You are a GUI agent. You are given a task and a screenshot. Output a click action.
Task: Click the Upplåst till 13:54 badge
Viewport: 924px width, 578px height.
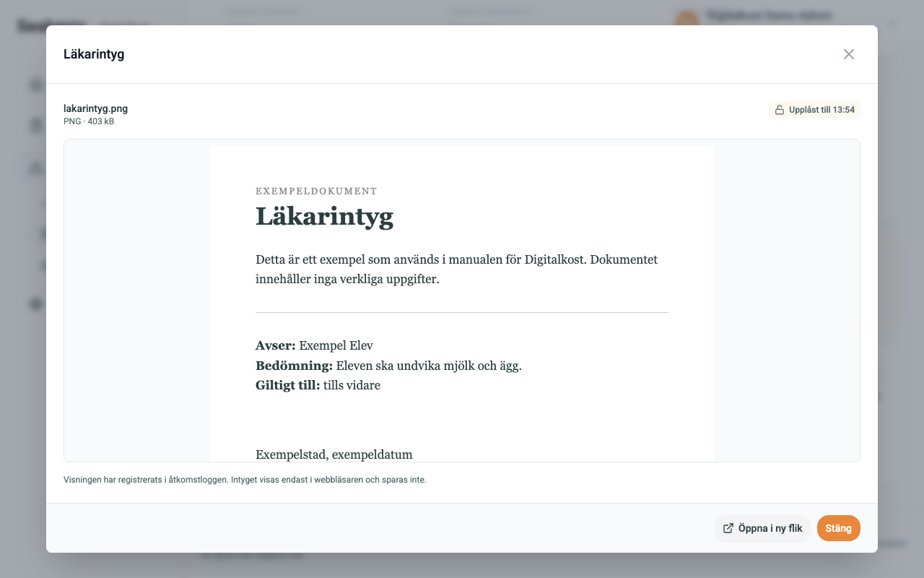click(x=815, y=110)
